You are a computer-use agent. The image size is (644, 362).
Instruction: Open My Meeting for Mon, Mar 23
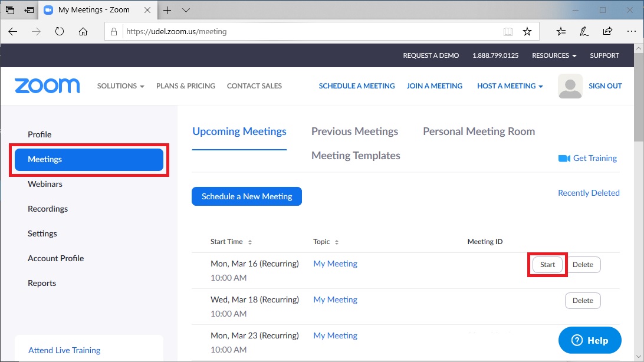tap(335, 335)
